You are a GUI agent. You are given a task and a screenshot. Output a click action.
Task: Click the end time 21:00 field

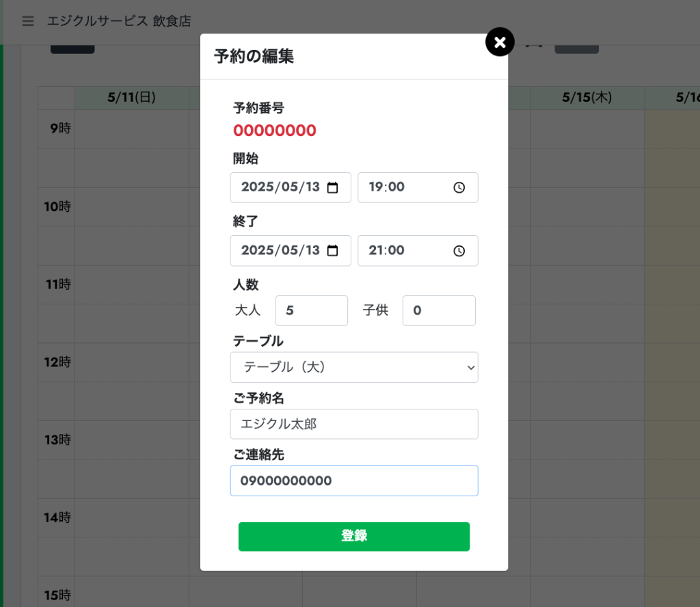point(418,251)
